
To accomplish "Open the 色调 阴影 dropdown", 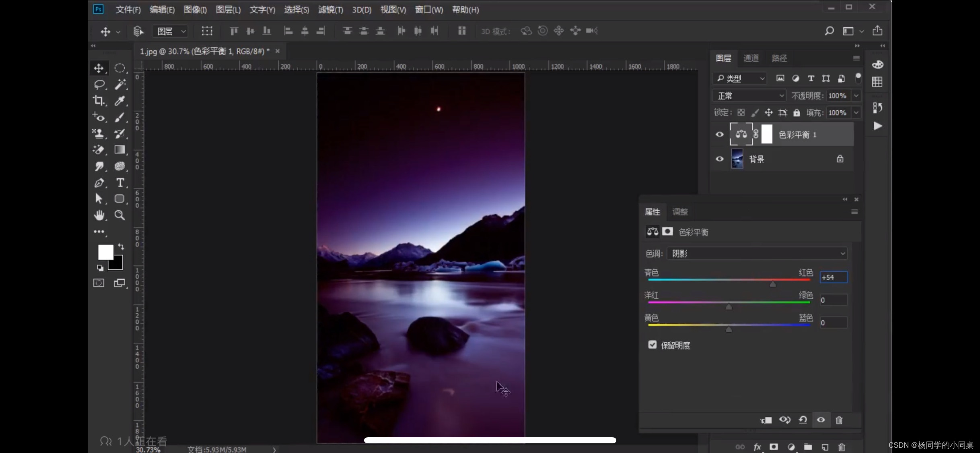I will coord(757,253).
